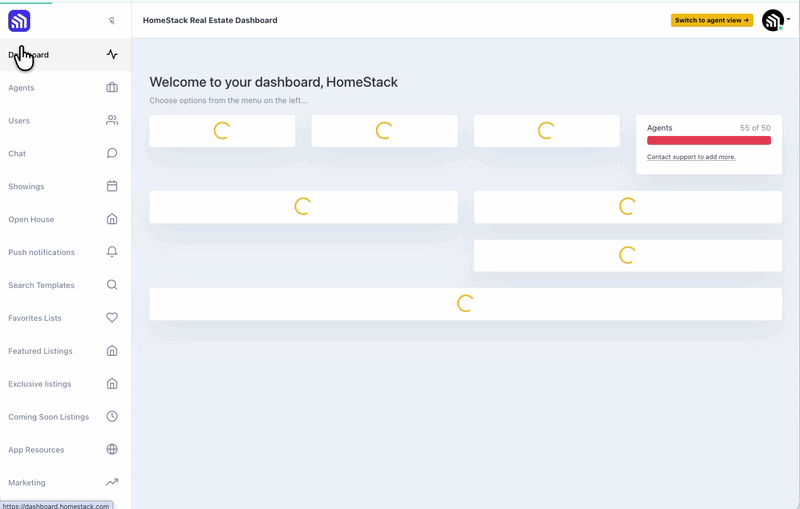800x509 pixels.
Task: Open Coming Soon Listings page
Action: click(x=65, y=417)
